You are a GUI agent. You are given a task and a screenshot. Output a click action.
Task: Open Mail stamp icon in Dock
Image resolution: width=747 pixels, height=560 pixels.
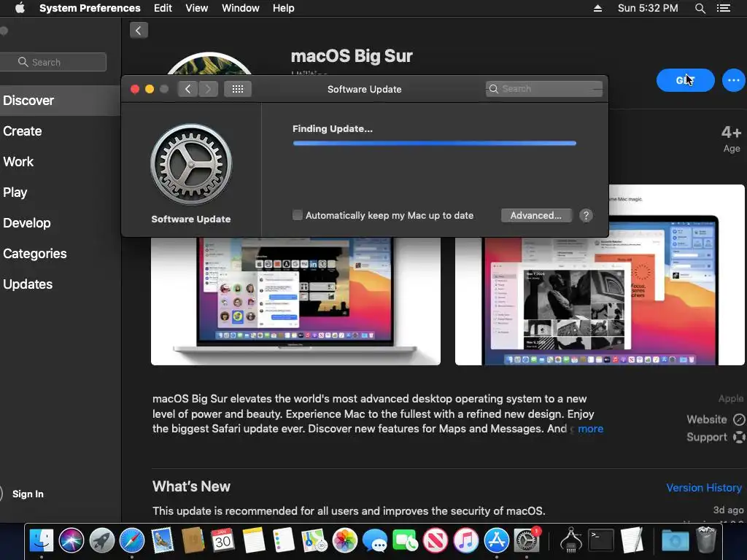(163, 540)
